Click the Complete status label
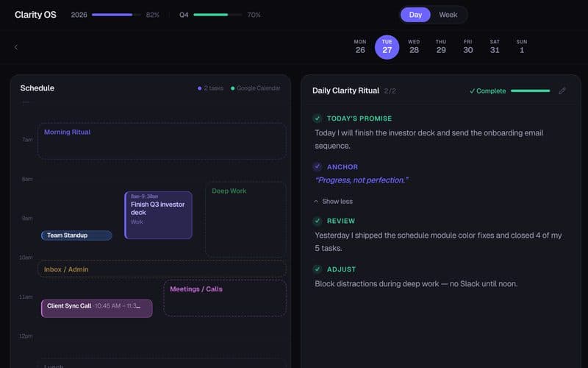Screen dimensions: 588x368 tap(487, 91)
